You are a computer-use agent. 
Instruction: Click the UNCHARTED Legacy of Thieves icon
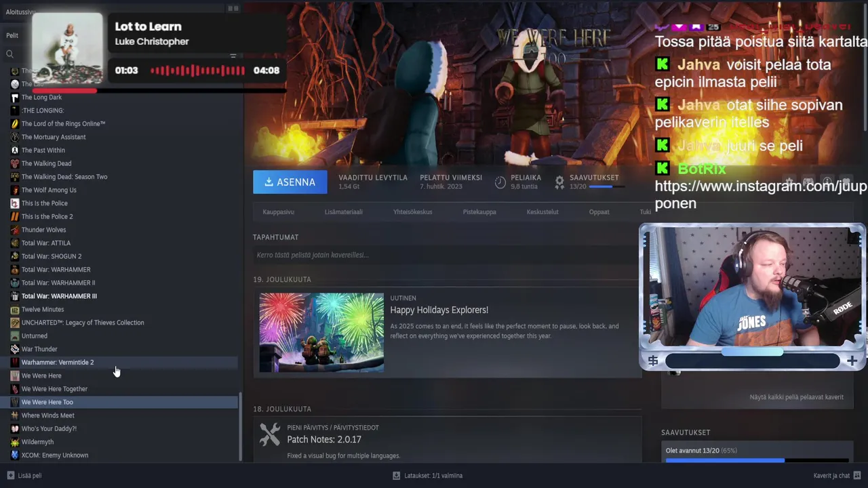pos(15,323)
